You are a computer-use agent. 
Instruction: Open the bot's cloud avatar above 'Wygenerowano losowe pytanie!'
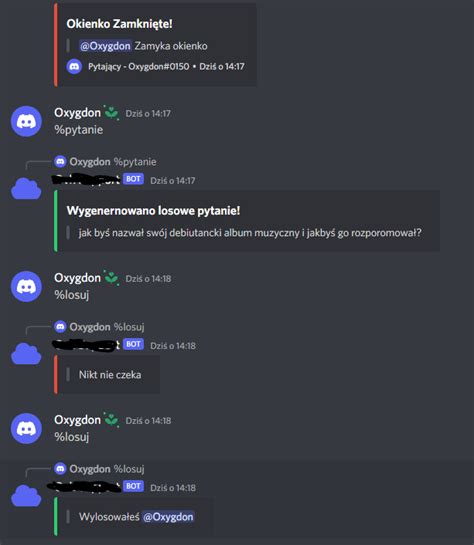point(26,189)
